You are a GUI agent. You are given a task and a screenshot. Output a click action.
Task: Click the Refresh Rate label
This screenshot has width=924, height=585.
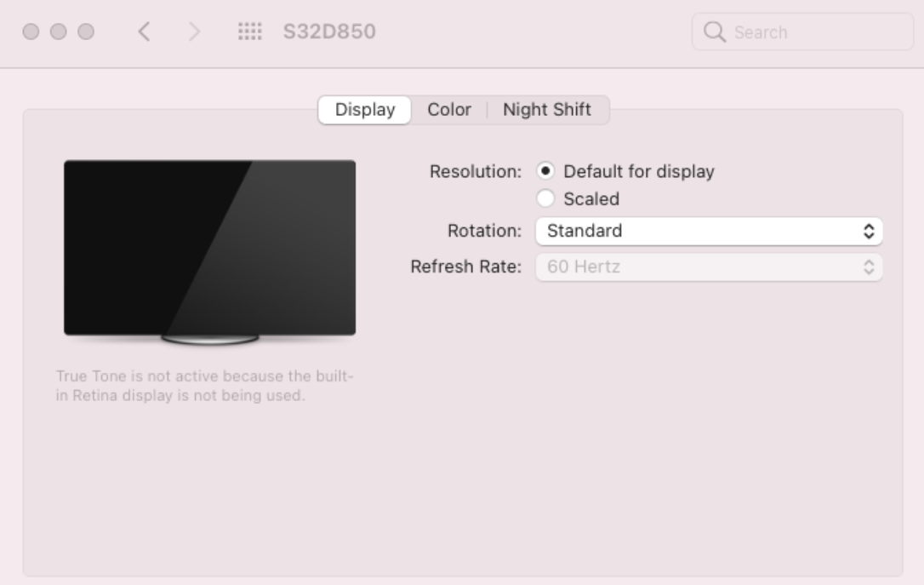click(x=466, y=267)
